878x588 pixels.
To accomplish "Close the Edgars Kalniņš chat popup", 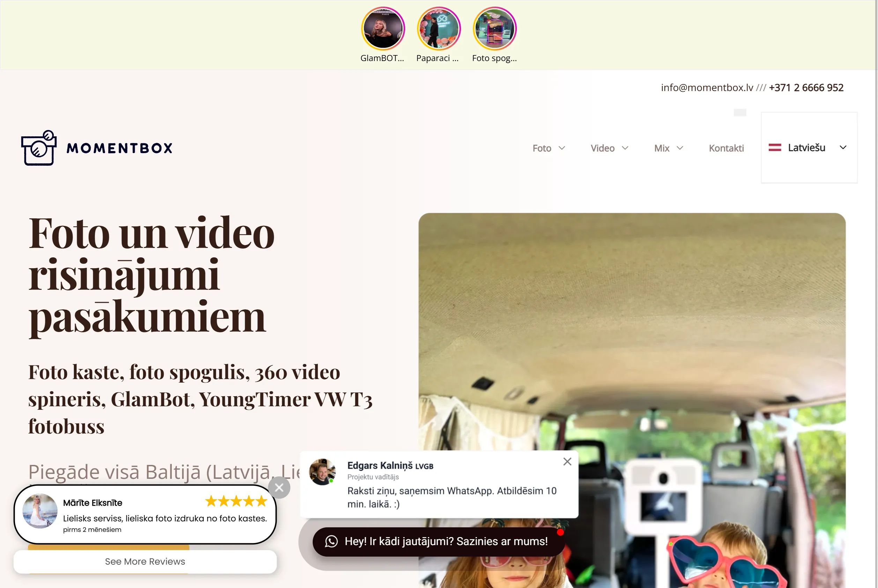I will click(567, 462).
